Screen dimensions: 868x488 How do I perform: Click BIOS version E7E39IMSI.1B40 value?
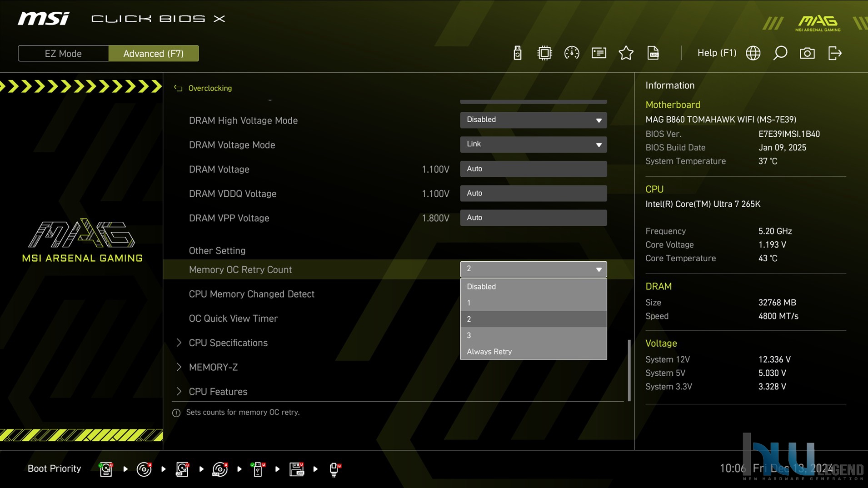pyautogui.click(x=789, y=134)
